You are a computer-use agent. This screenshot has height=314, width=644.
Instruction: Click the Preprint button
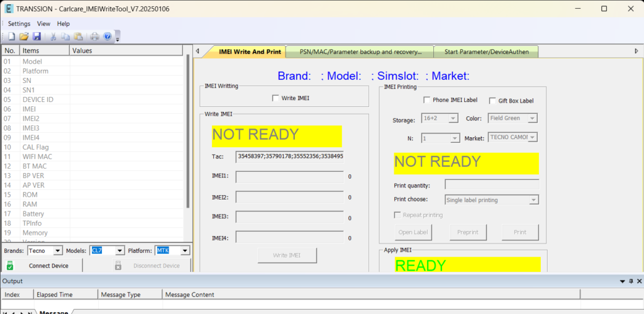[x=468, y=232]
